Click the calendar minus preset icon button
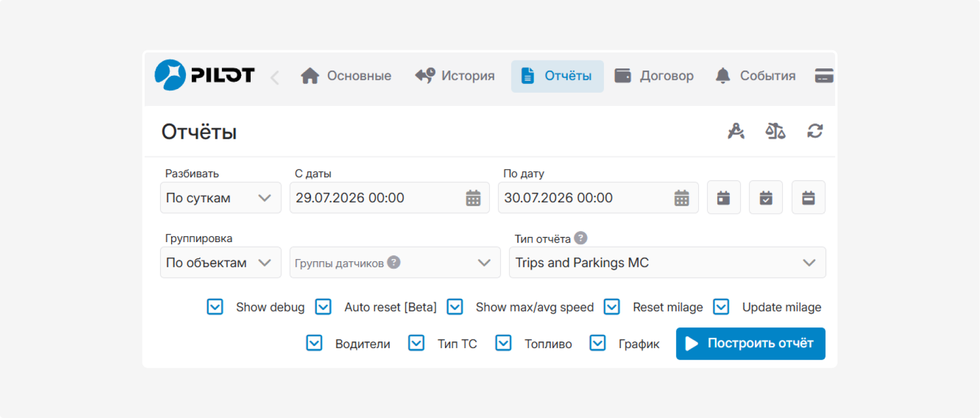The image size is (980, 418). (808, 198)
